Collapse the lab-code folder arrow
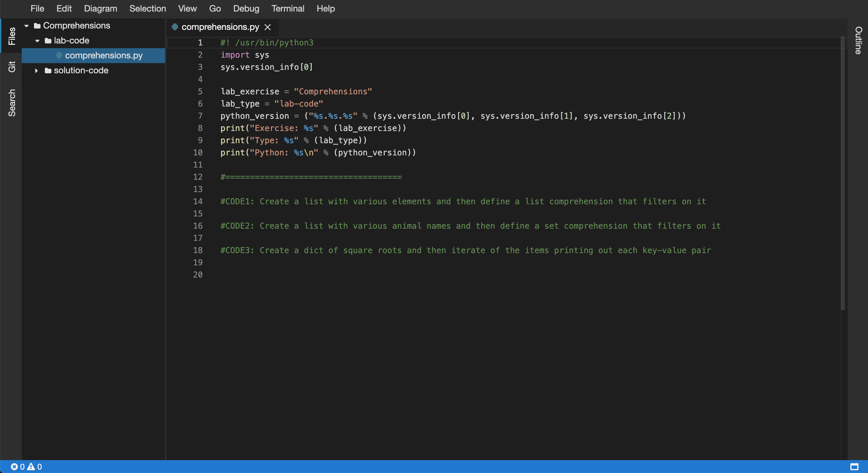Image resolution: width=868 pixels, height=473 pixels. pyautogui.click(x=37, y=41)
